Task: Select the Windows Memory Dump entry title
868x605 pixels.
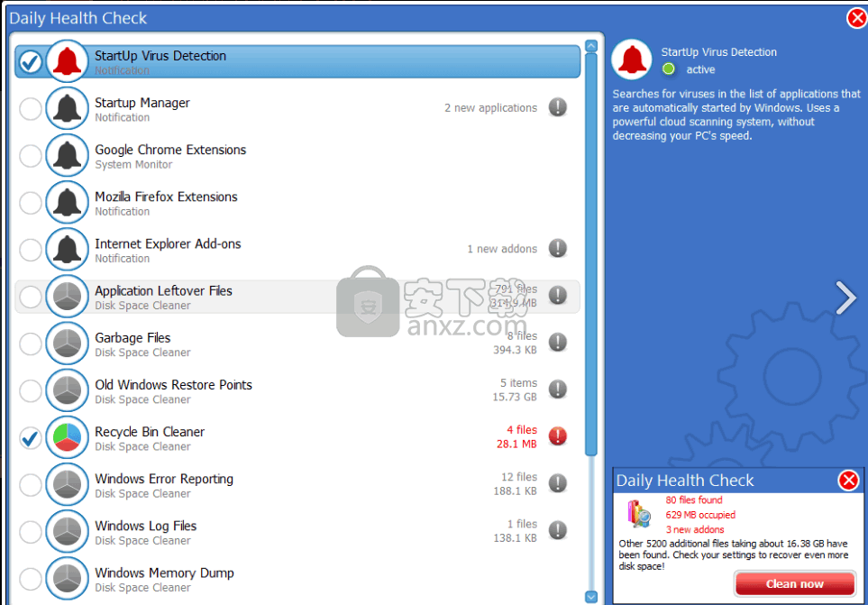Action: (x=164, y=573)
